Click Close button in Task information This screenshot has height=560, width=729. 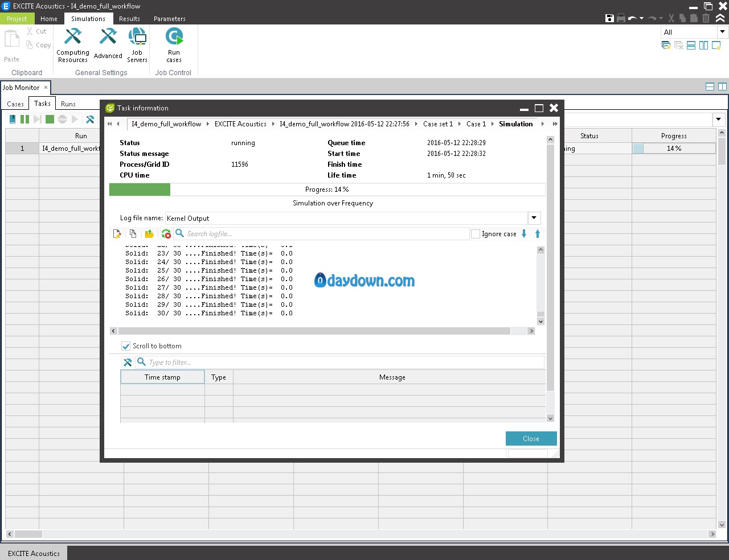pos(531,438)
